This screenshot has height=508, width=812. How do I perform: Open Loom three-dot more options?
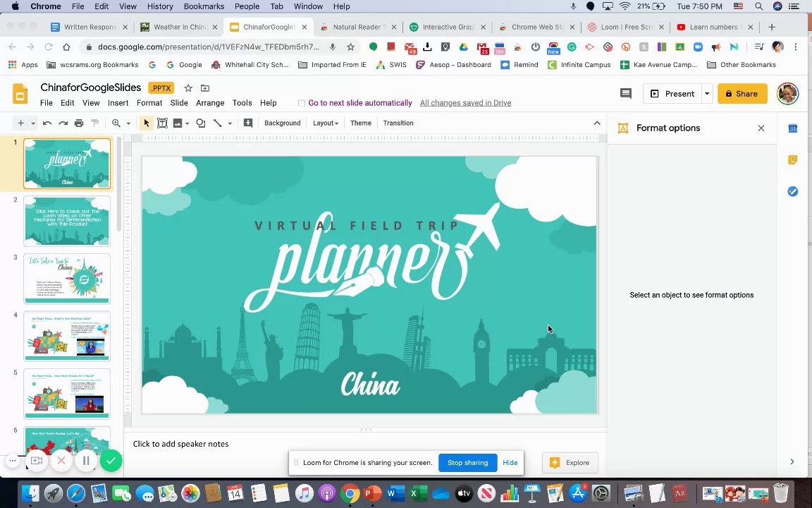[x=13, y=460]
